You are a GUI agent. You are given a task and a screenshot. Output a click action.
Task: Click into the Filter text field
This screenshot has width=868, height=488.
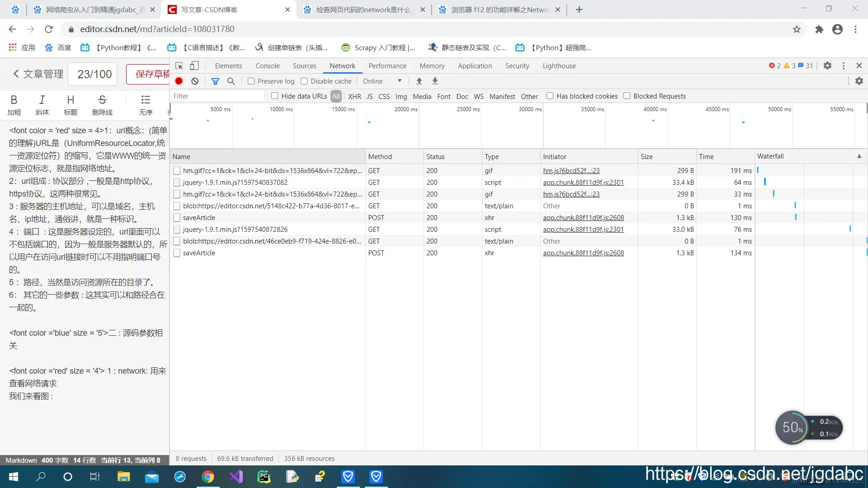[x=217, y=96]
